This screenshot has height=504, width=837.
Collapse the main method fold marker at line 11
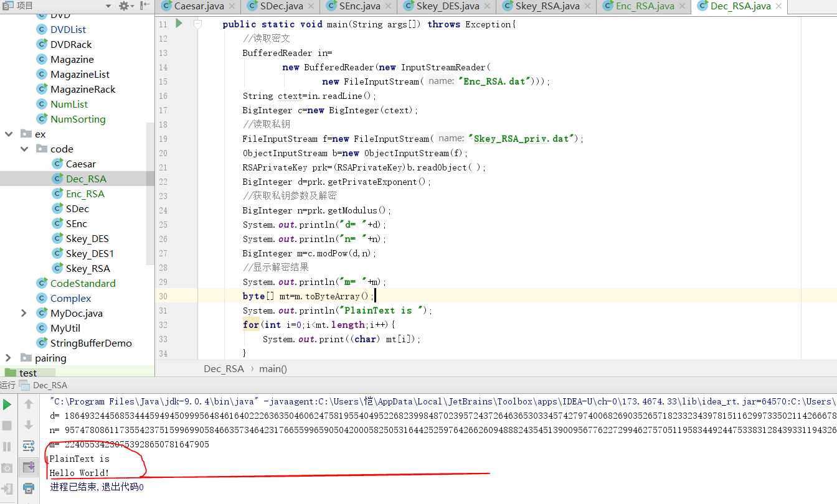click(x=197, y=24)
